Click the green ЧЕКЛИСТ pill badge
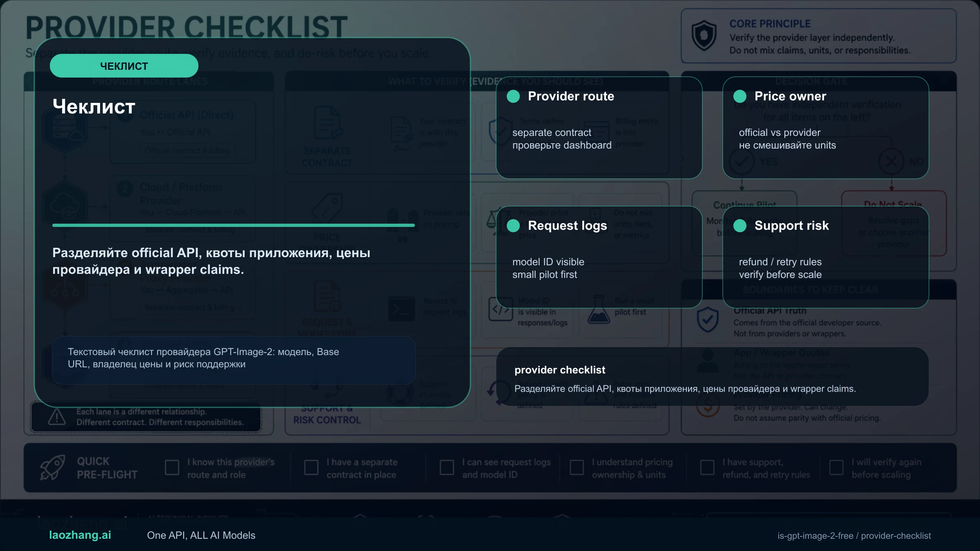Screen dimensions: 980x551 124,66
